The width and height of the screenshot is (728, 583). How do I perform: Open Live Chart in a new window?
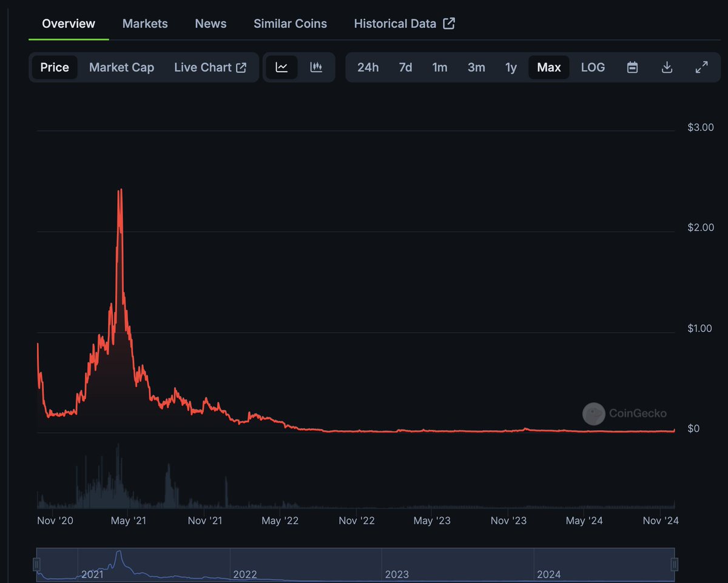click(210, 67)
